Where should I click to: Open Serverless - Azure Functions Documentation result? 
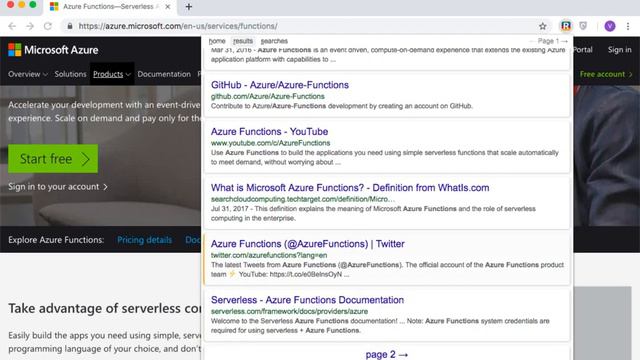click(x=307, y=300)
